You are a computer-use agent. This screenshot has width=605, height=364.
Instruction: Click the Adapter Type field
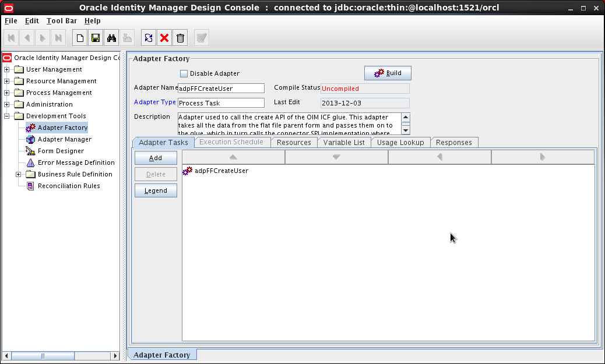tap(221, 103)
